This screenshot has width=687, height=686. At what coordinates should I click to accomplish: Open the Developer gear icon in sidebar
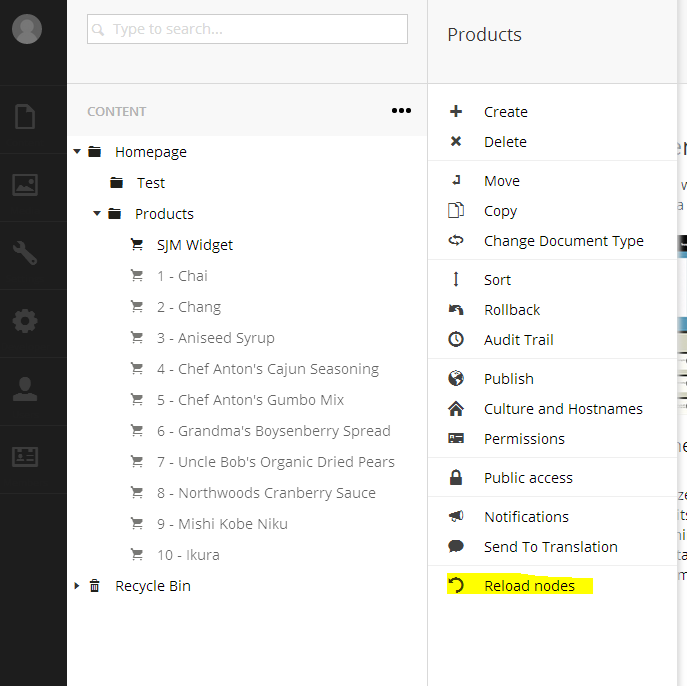[x=25, y=321]
